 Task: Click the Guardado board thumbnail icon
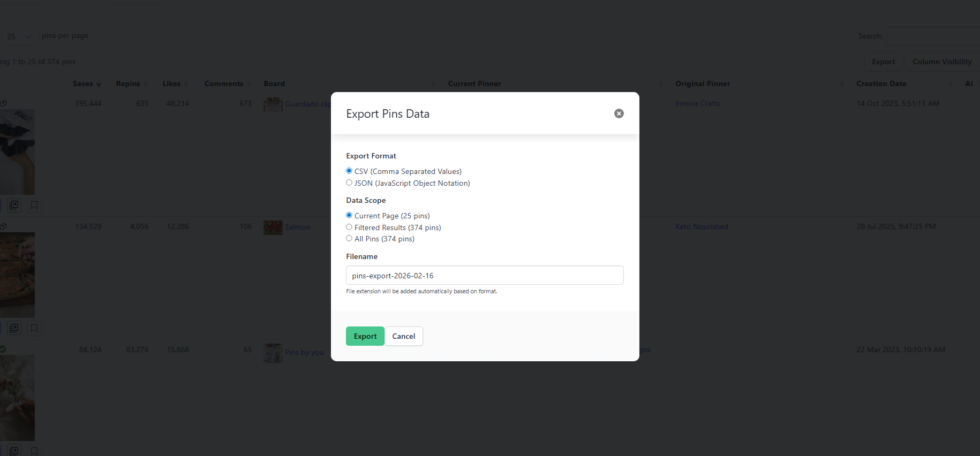pos(273,104)
